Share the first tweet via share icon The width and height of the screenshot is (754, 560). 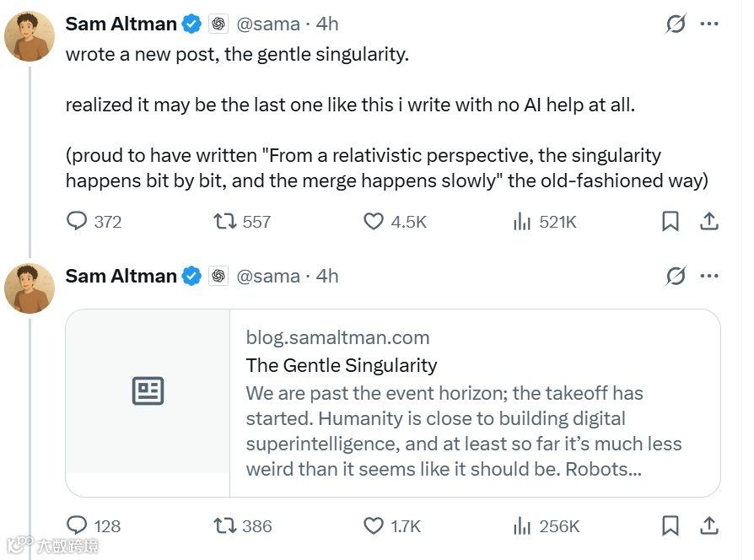[709, 222]
